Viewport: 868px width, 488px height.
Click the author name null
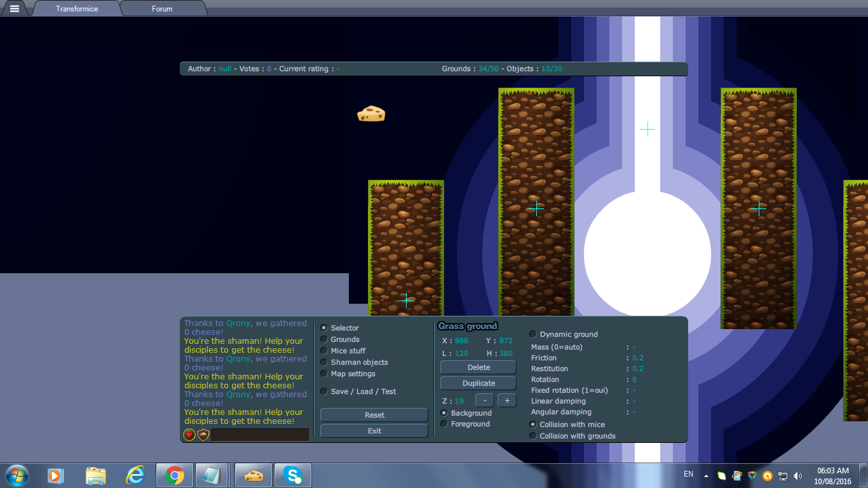pos(225,69)
